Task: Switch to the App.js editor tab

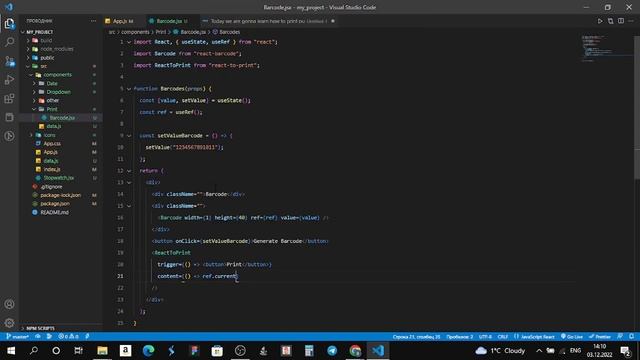Action: pyautogui.click(x=123, y=21)
